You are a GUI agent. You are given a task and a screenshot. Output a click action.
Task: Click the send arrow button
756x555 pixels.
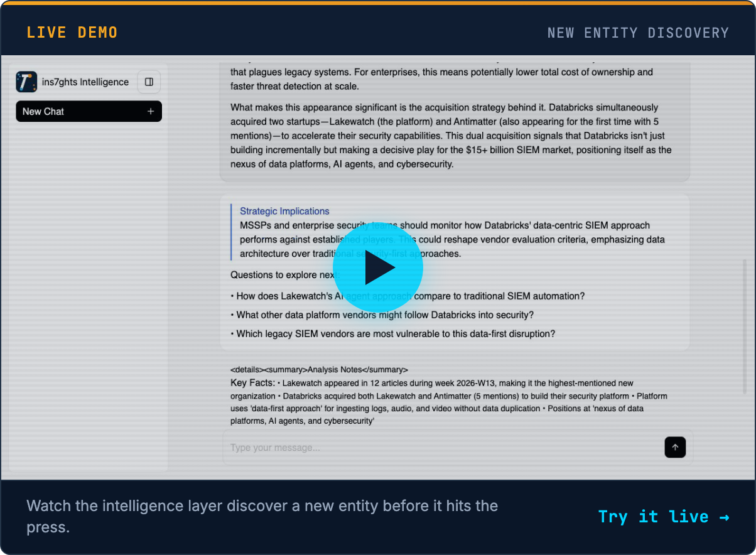pyautogui.click(x=675, y=447)
